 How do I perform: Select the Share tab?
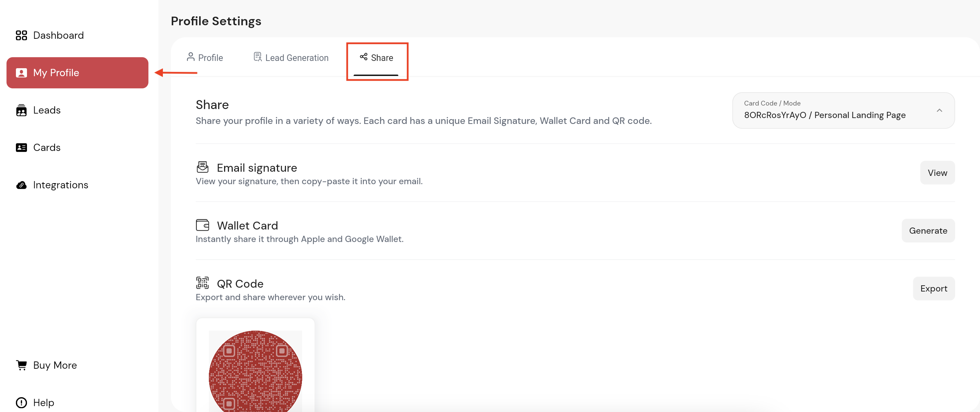coord(376,57)
